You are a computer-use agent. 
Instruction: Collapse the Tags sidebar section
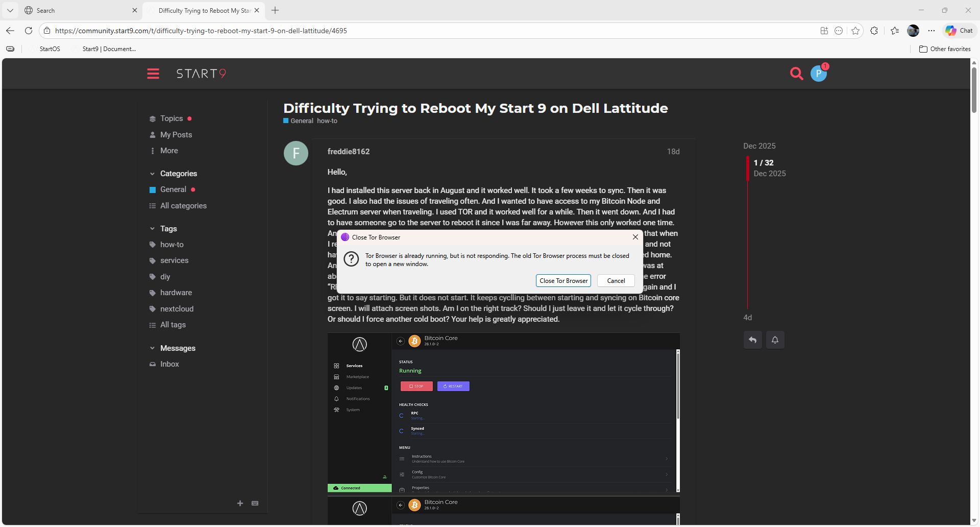(x=152, y=229)
